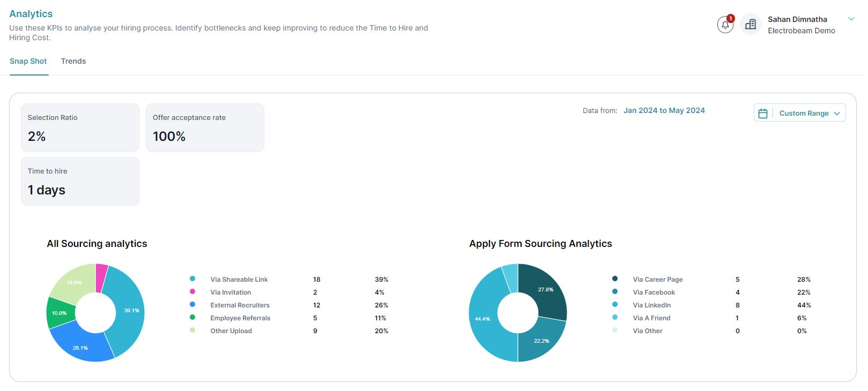The height and width of the screenshot is (391, 868).
Task: Click the External Recruiters legend dot
Action: tap(192, 304)
